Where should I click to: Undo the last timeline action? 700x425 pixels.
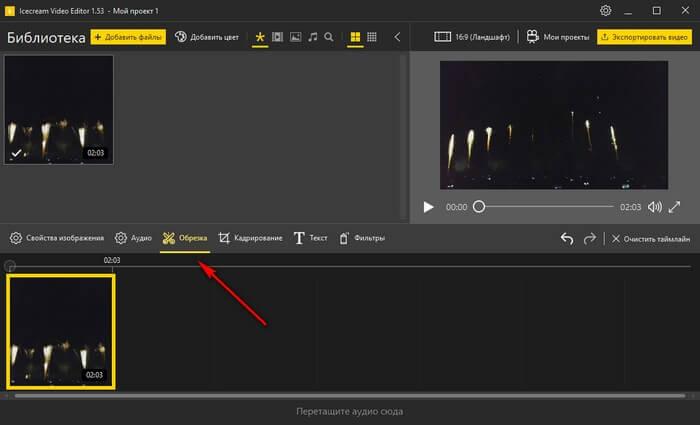[567, 238]
